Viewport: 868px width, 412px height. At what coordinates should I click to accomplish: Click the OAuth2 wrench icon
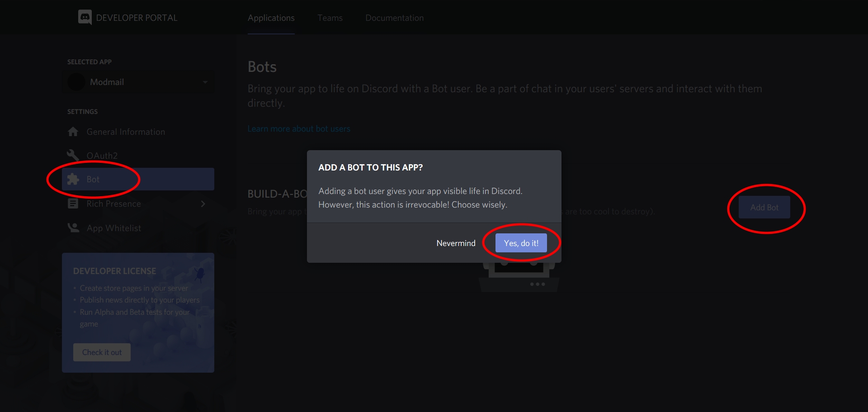coord(73,155)
